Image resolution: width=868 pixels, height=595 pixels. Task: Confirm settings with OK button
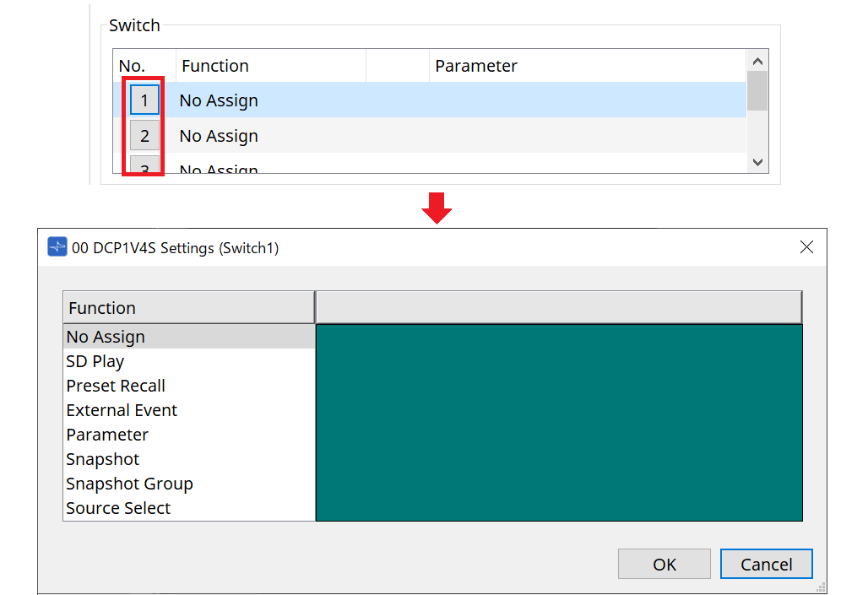point(665,565)
